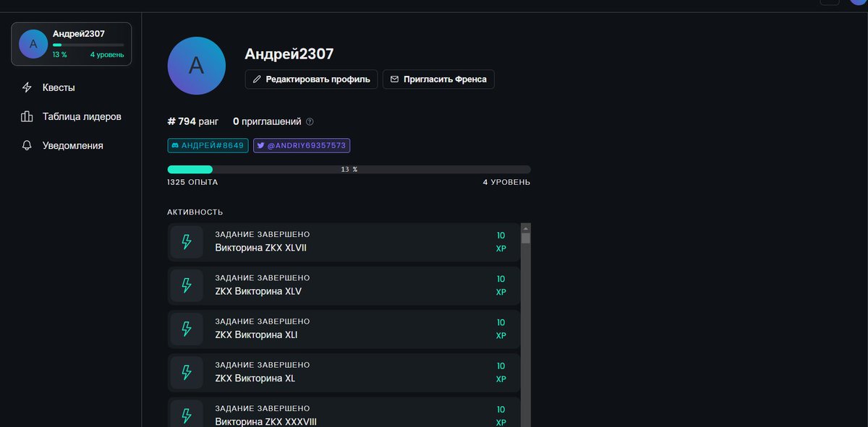
Task: Click АКТИВНОСТЬ section heading
Action: click(x=195, y=212)
